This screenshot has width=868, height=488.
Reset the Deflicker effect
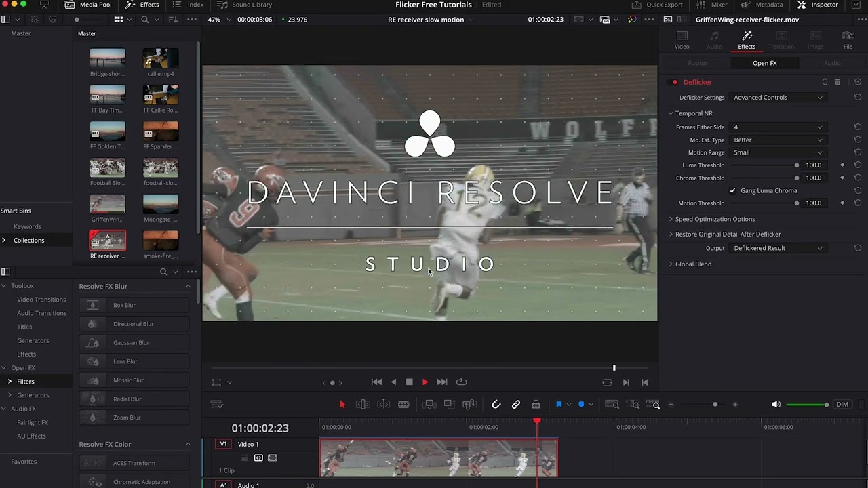pos(858,82)
